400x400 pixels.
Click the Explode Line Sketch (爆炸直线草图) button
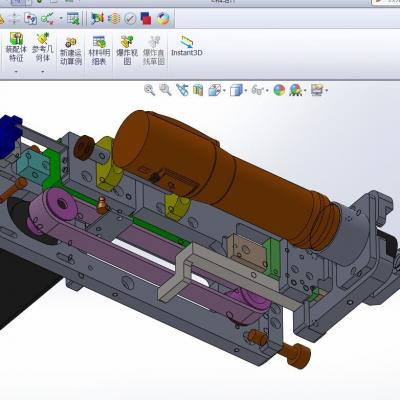point(154,50)
